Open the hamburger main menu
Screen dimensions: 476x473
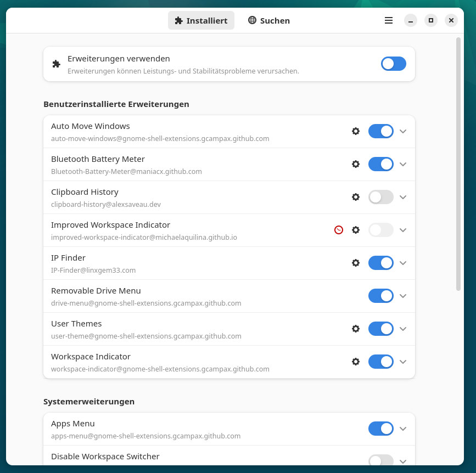tap(389, 21)
